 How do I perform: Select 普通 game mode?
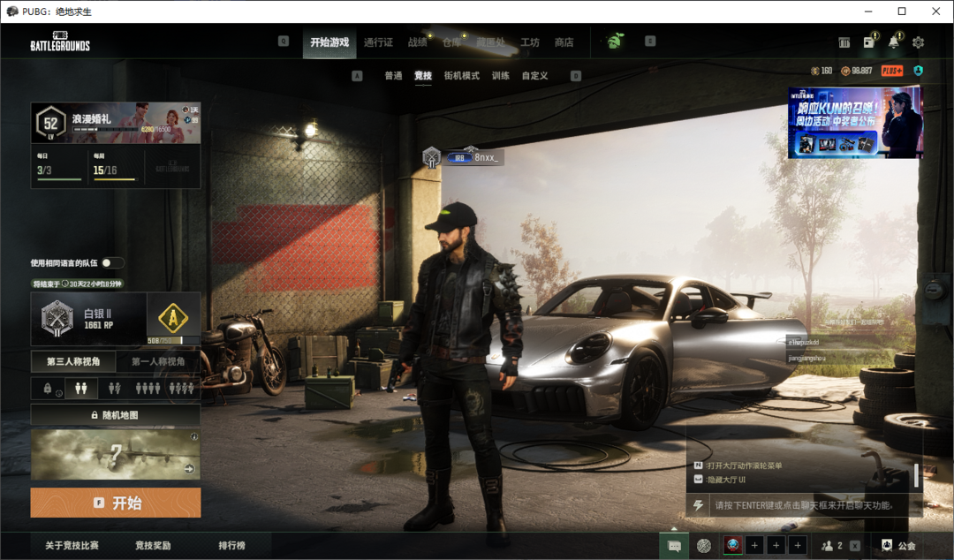pyautogui.click(x=393, y=75)
